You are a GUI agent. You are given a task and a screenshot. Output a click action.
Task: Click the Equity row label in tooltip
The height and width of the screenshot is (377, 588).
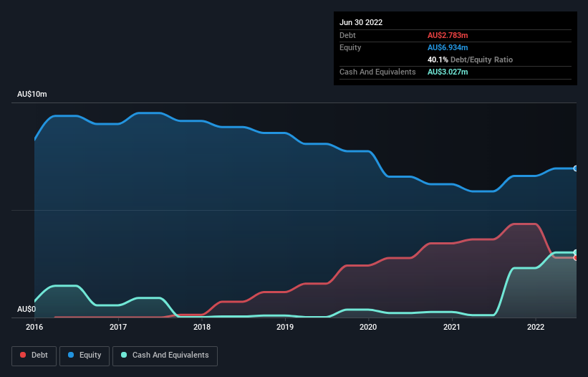click(350, 47)
